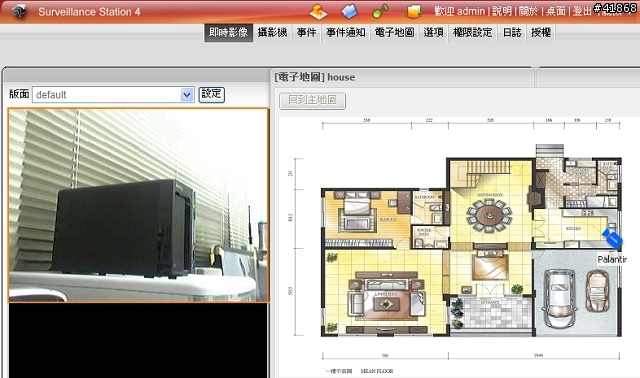Open the green music note icon
Screen dimensions: 640x378
click(380, 11)
